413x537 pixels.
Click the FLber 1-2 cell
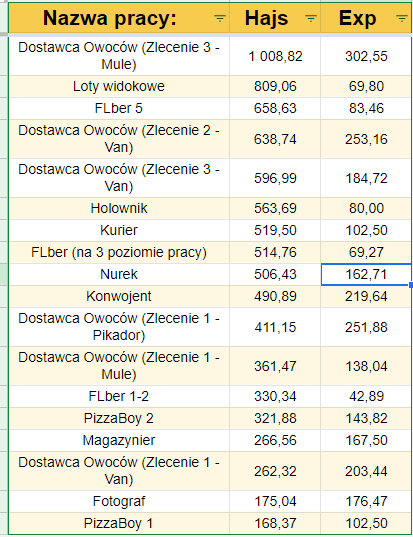[119, 397]
